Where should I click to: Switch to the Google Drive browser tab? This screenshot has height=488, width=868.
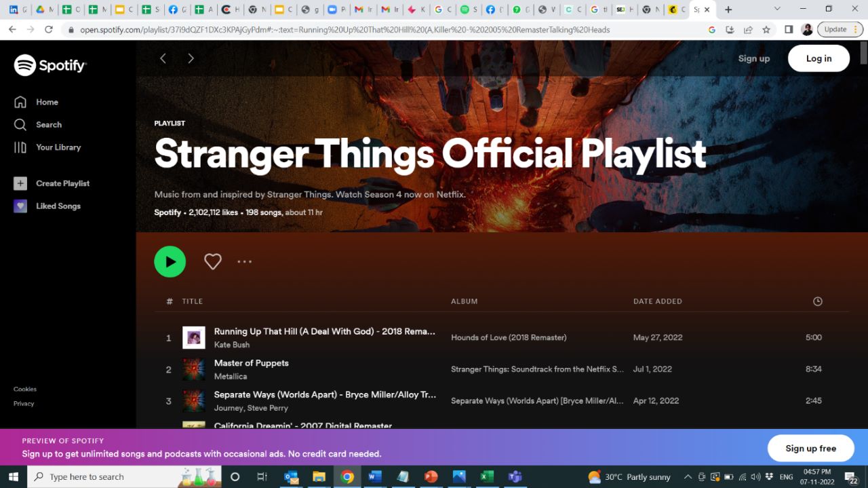click(44, 10)
